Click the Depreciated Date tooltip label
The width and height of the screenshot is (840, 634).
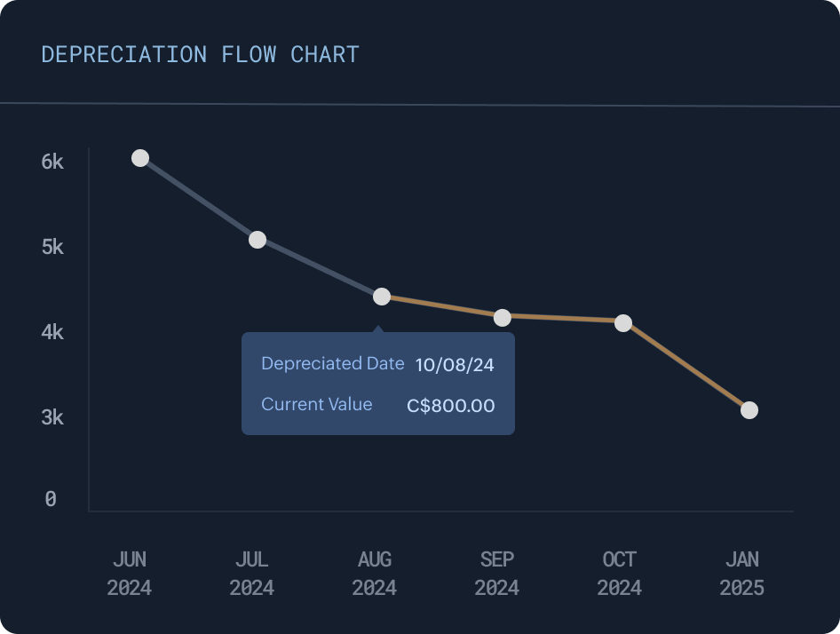333,363
